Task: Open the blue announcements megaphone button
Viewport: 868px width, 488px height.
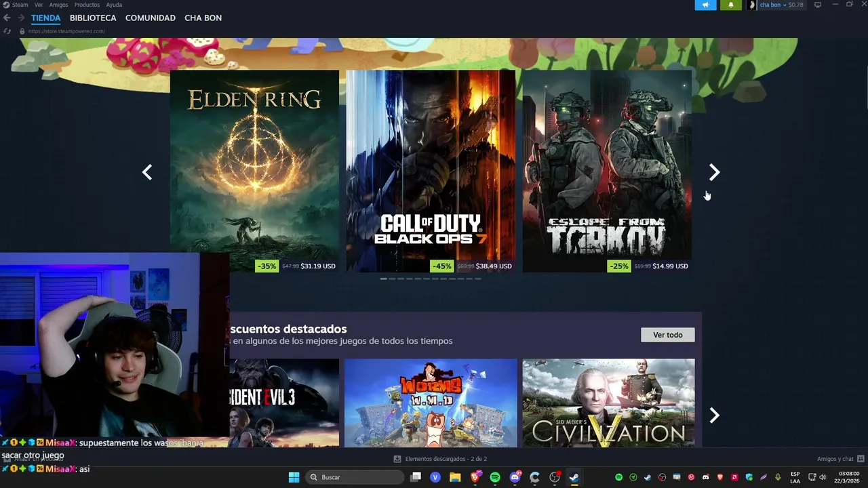Action: [705, 5]
